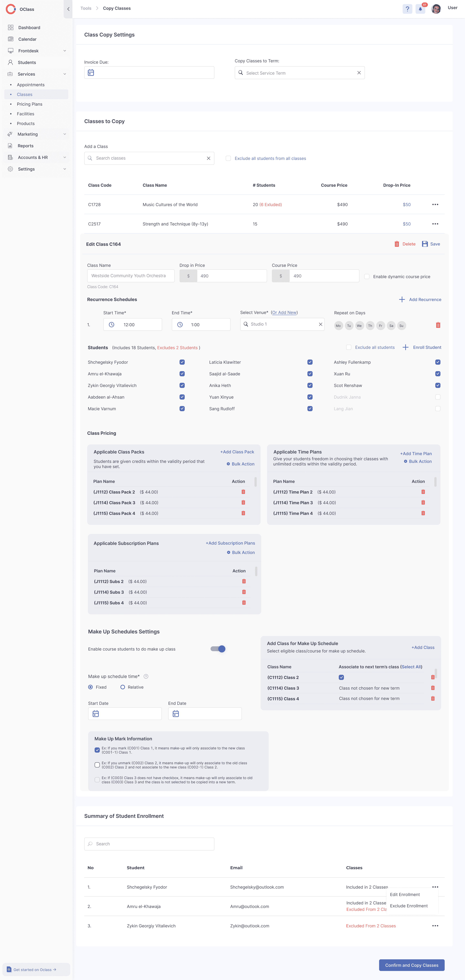465x980 pixels.
Task: Open the Invoice Due calendar picker icon
Action: [91, 73]
